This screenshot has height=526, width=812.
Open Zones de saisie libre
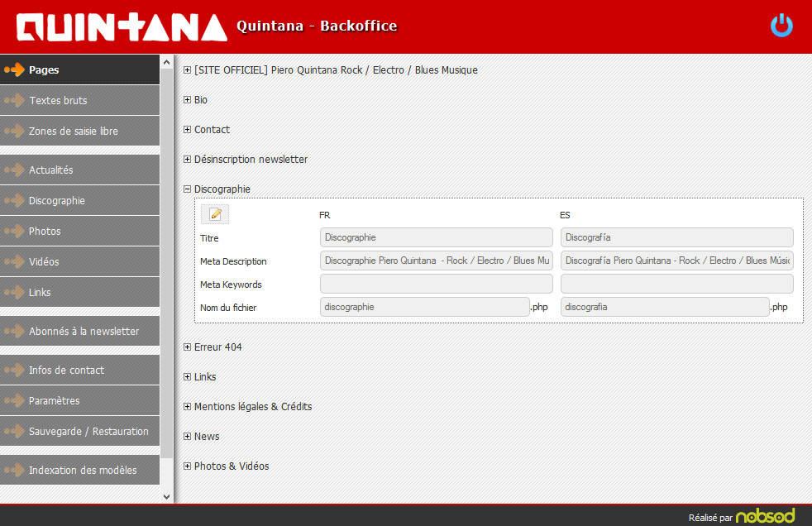coord(79,131)
